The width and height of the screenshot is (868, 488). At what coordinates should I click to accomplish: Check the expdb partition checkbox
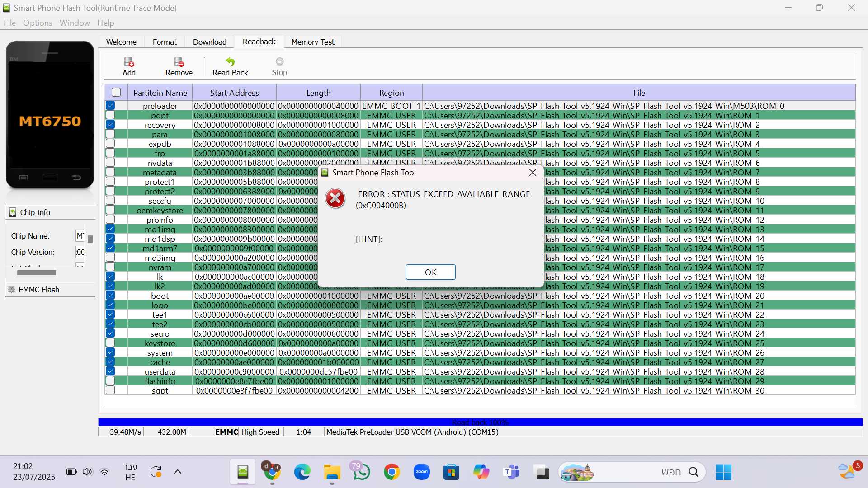click(110, 143)
